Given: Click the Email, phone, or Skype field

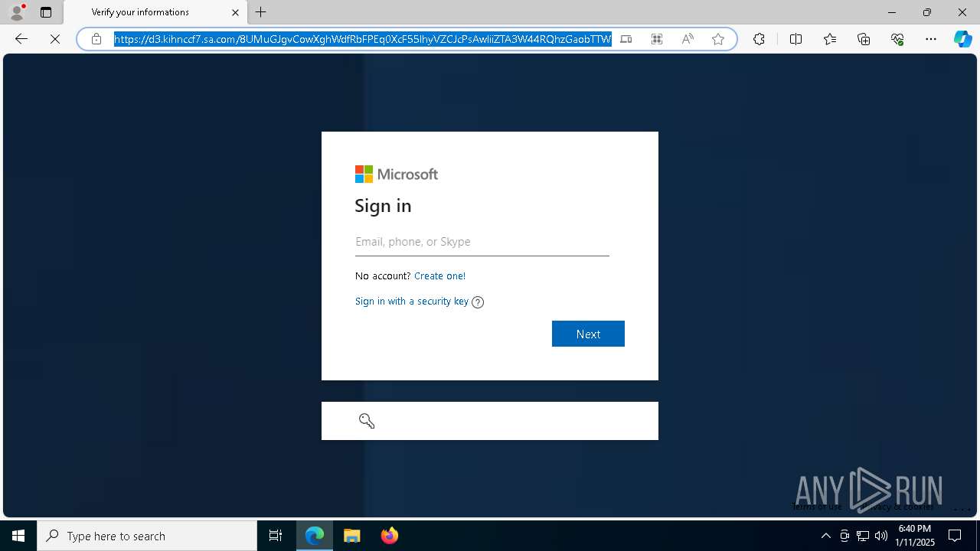Looking at the screenshot, I should pyautogui.click(x=482, y=242).
